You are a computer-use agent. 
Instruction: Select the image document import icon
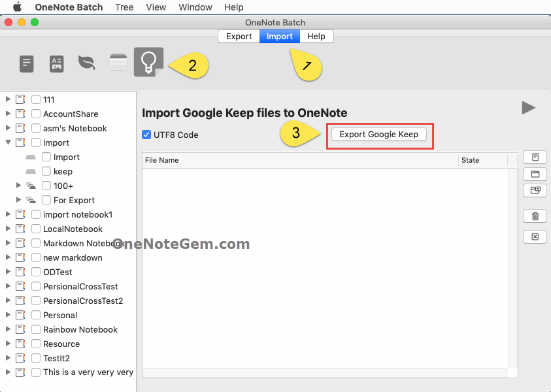[57, 64]
